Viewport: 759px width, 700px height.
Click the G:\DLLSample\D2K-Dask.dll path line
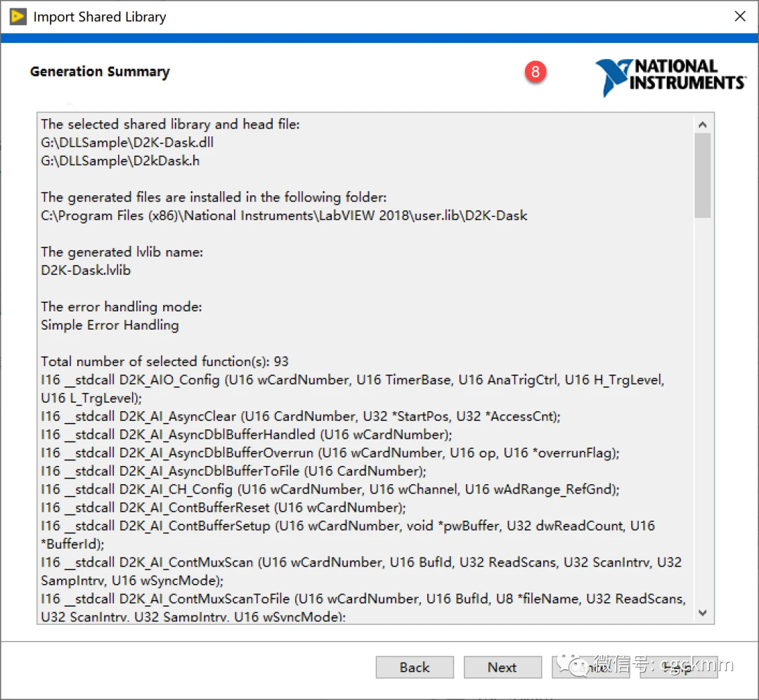126,143
